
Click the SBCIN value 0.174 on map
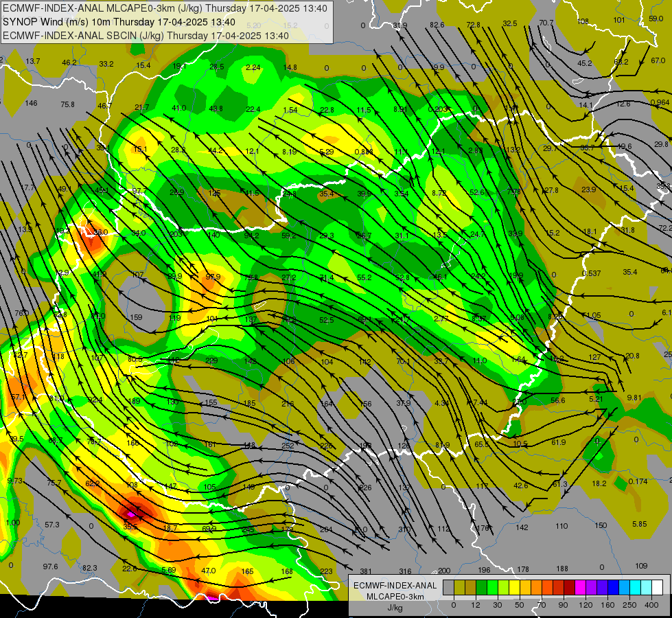[x=638, y=481]
